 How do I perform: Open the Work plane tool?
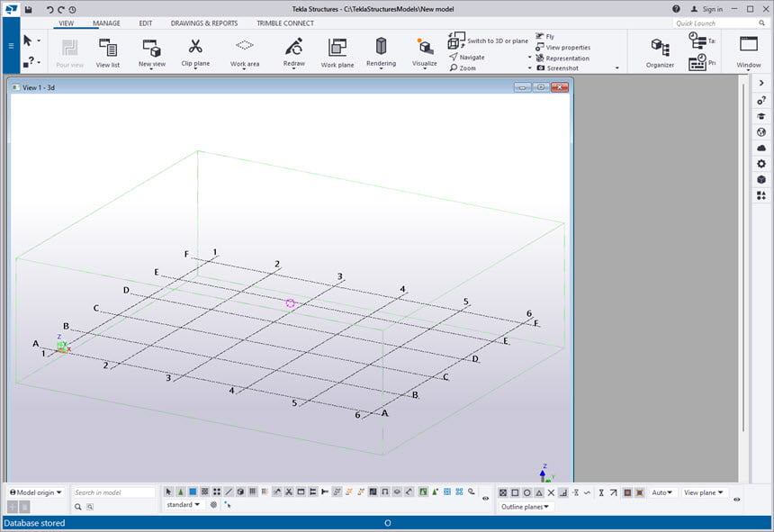tap(337, 53)
